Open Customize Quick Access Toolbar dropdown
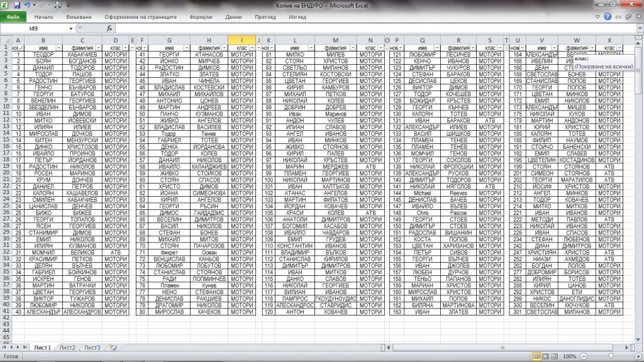The height and width of the screenshot is (362, 644). (x=68, y=6)
